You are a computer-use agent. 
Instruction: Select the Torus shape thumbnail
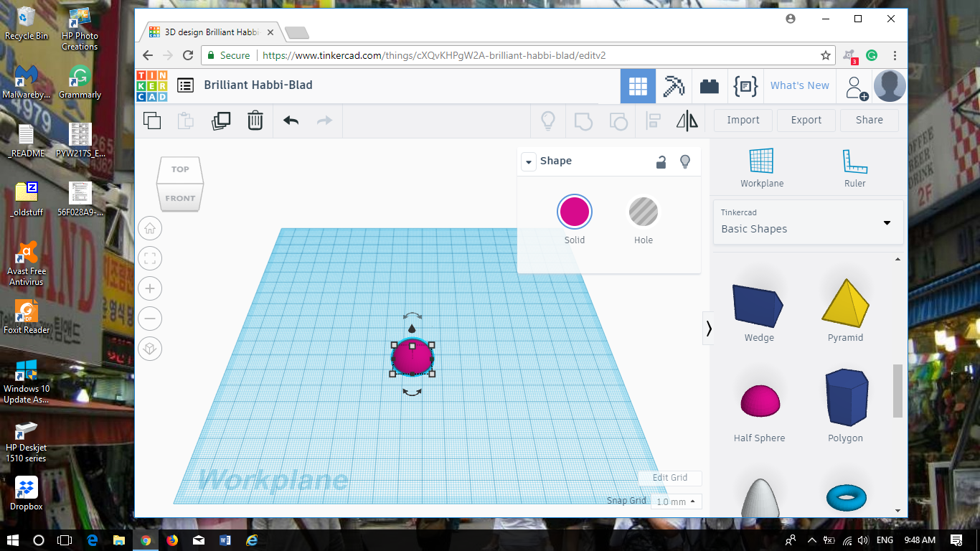[846, 497]
